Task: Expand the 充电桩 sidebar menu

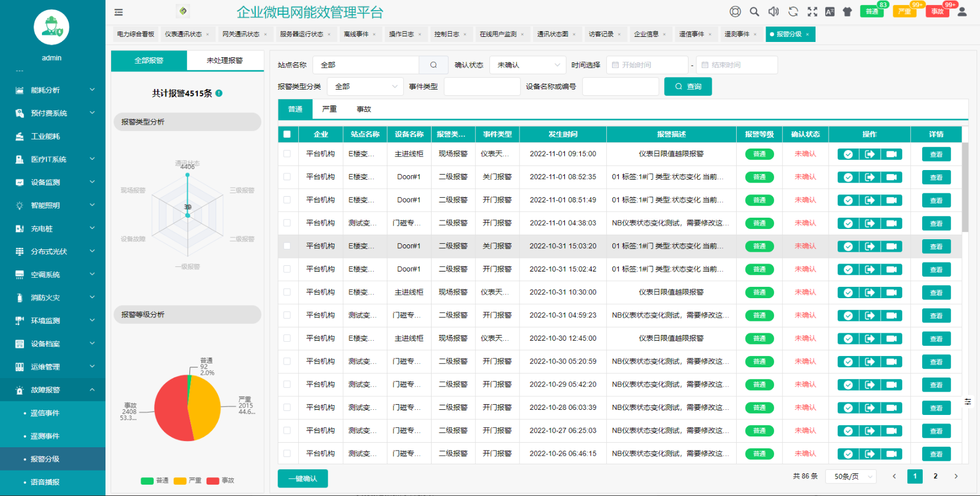Action: pyautogui.click(x=53, y=228)
